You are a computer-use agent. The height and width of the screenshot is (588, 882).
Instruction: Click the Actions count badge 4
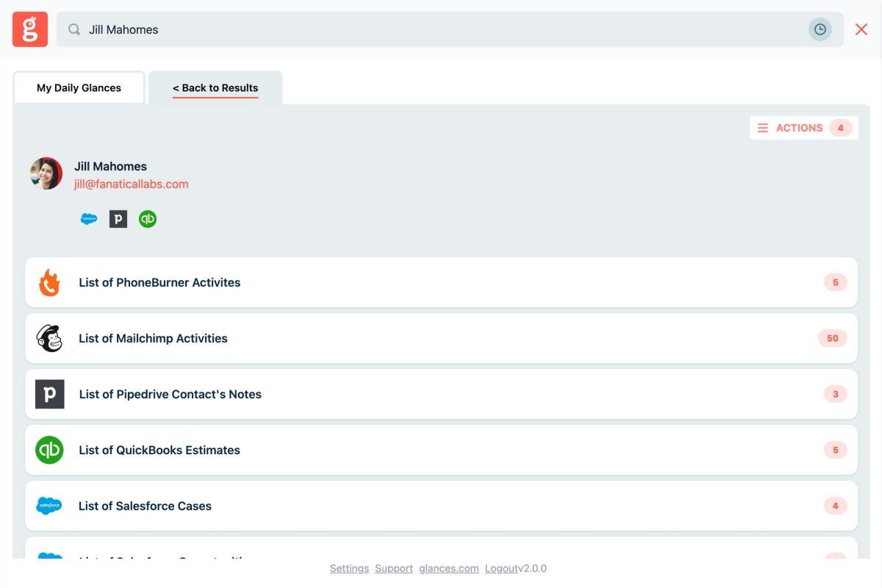tap(841, 128)
